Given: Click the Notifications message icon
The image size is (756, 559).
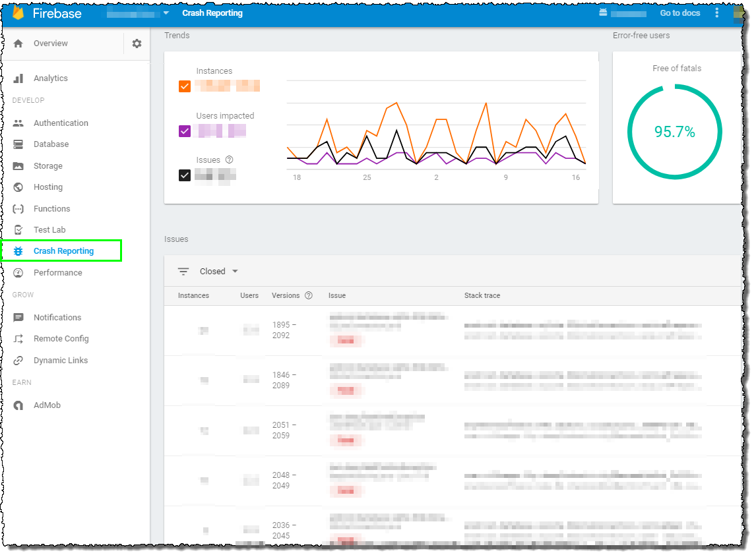Looking at the screenshot, I should [x=18, y=318].
